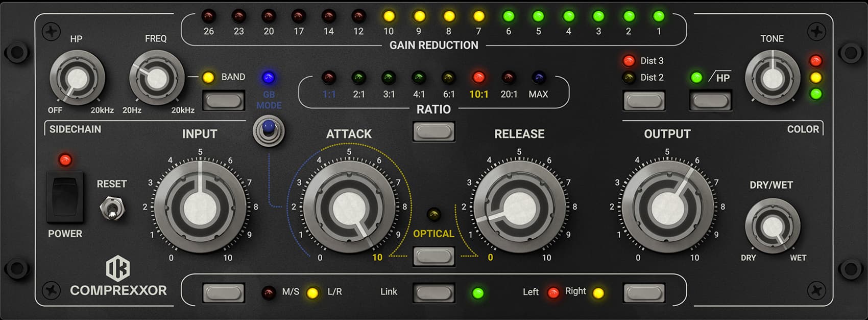
Task: Click the green Link status LED
Action: point(478,293)
